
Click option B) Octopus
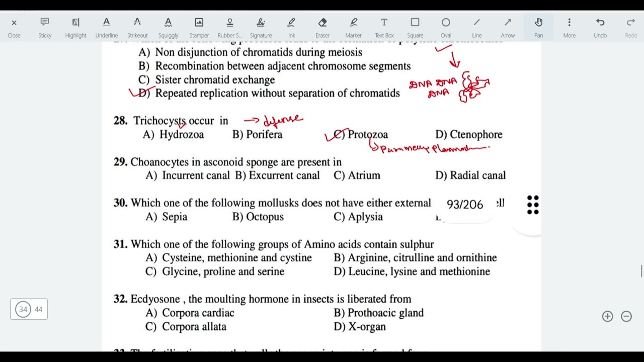[x=258, y=217]
